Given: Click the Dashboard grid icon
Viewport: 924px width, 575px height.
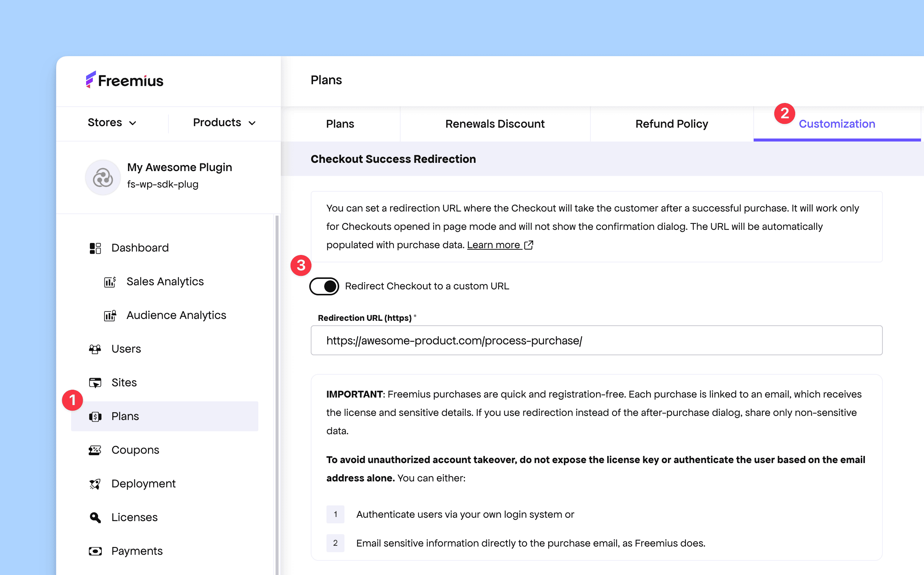Looking at the screenshot, I should click(95, 248).
